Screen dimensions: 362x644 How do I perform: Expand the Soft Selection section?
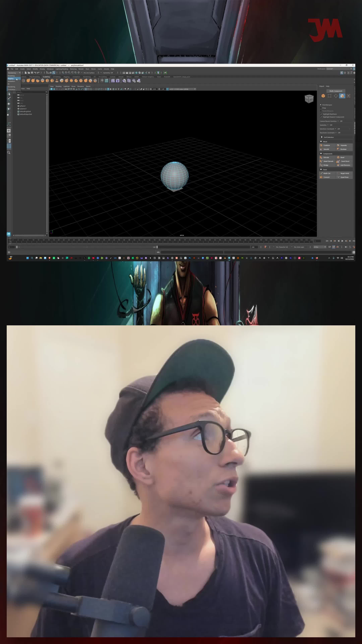322,137
